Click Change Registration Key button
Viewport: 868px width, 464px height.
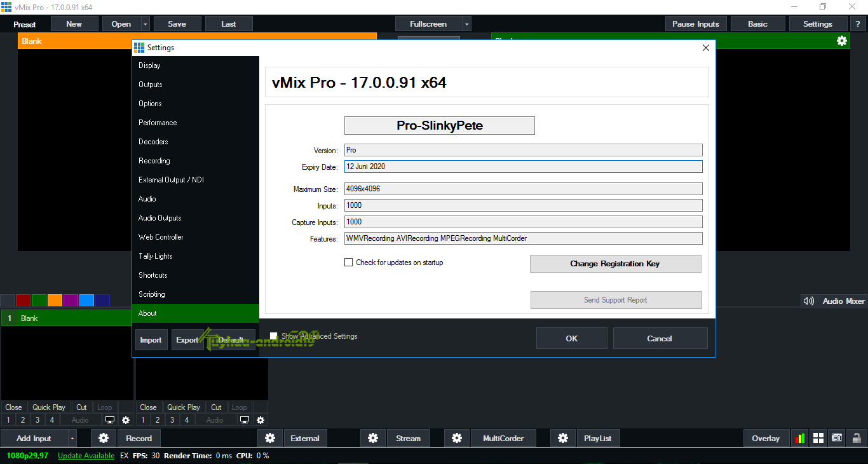(615, 264)
